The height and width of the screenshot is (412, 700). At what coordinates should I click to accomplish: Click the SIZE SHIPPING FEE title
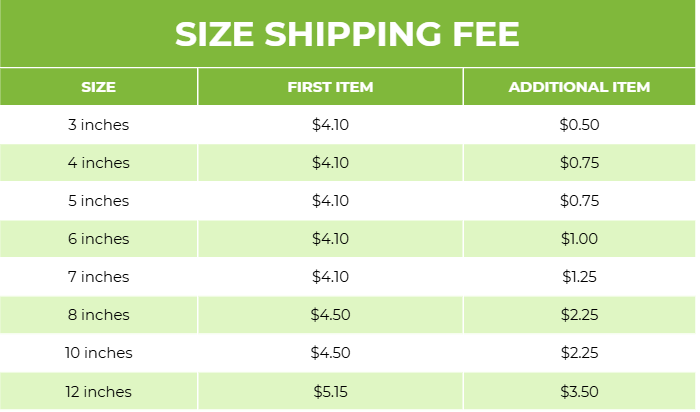347,34
